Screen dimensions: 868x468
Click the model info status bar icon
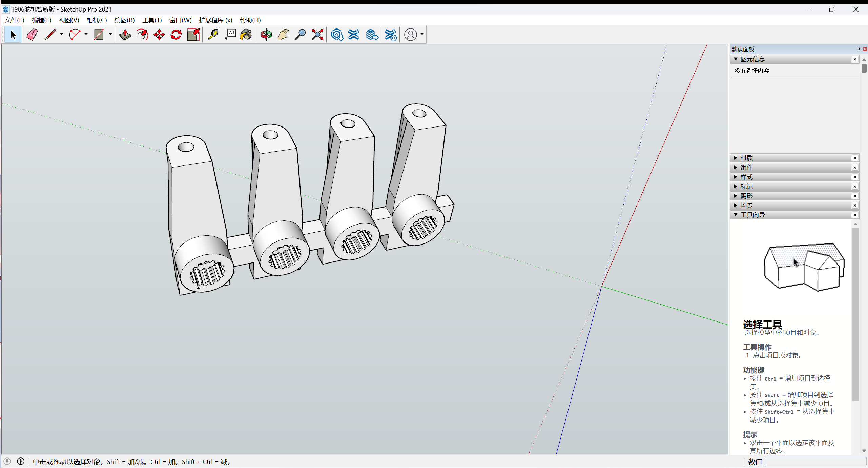coord(21,461)
